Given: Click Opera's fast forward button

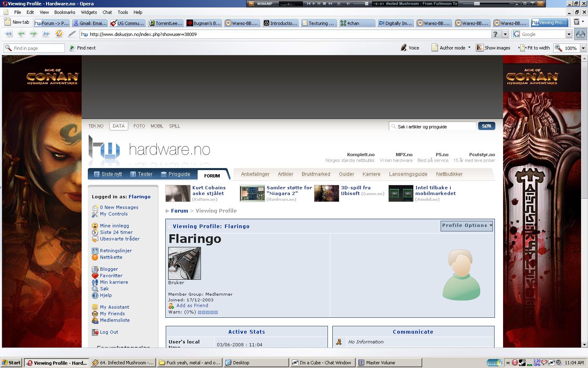Looking at the screenshot, I should (47, 34).
